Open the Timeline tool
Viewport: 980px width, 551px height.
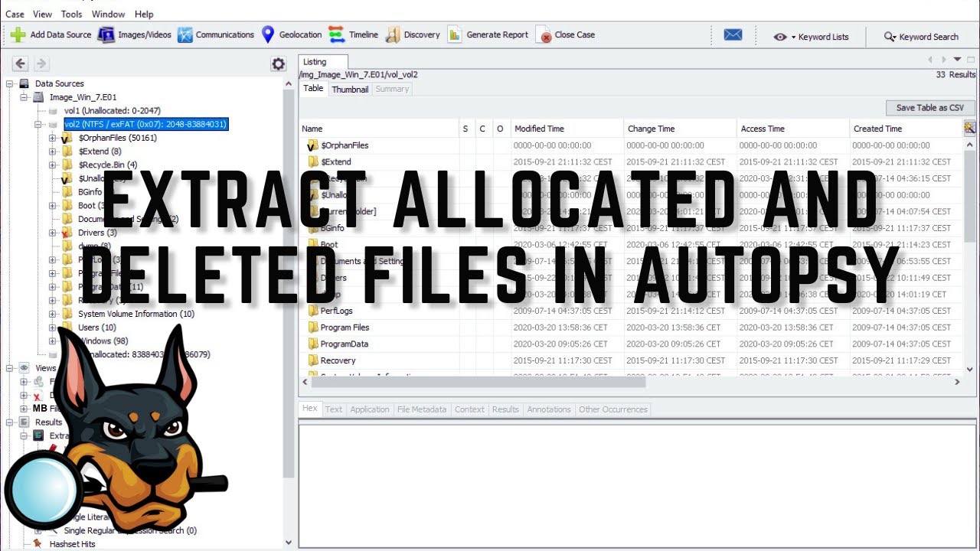click(x=353, y=34)
